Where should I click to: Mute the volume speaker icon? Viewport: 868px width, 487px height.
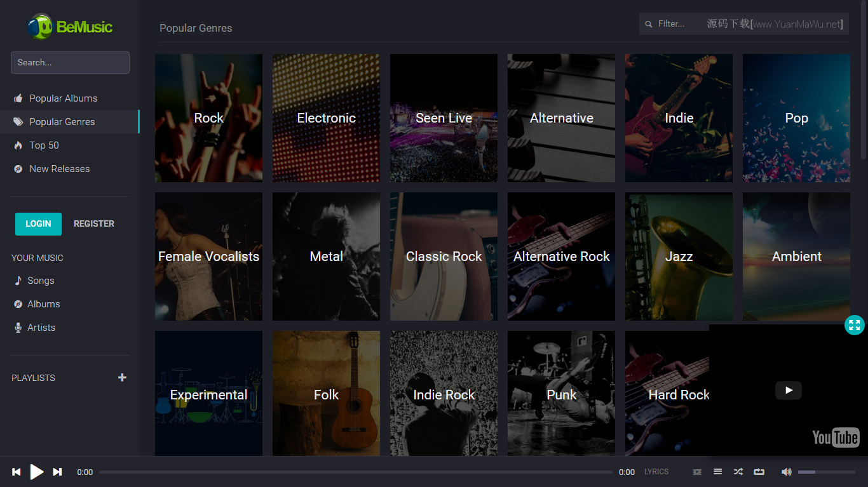point(786,472)
